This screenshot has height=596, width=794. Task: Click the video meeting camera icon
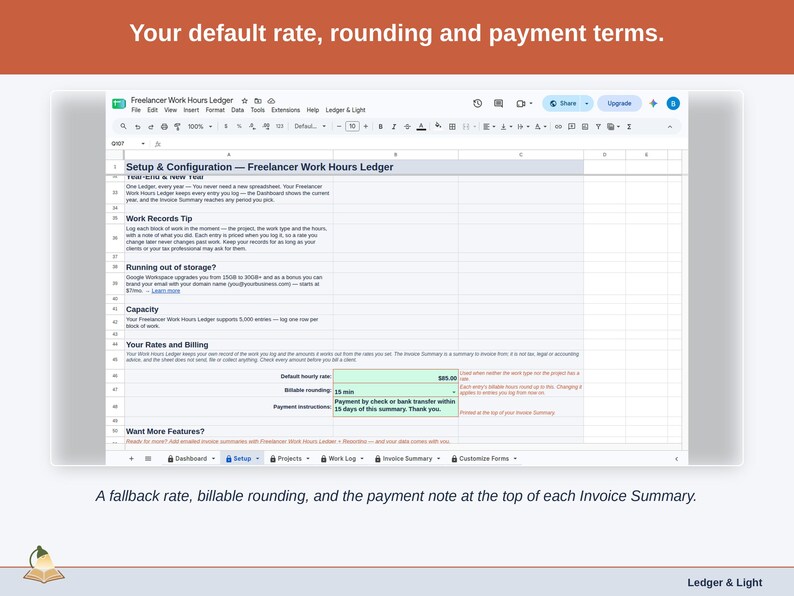click(x=521, y=103)
